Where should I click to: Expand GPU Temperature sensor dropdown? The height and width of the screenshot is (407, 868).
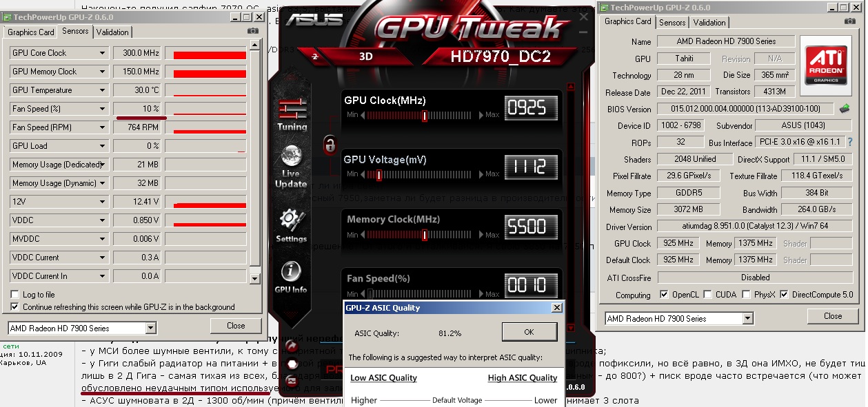(x=103, y=90)
